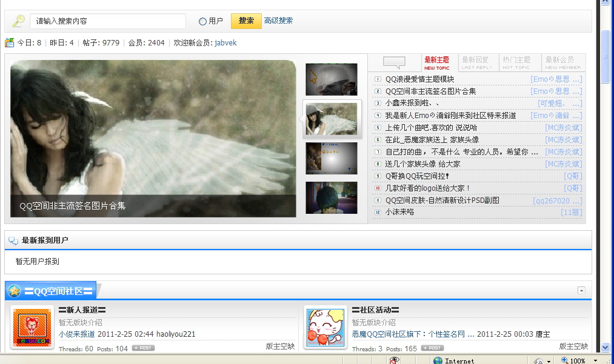Select the first slideshow thumbnail with the white-haired figure
The width and height of the screenshot is (614, 364).
(332, 79)
